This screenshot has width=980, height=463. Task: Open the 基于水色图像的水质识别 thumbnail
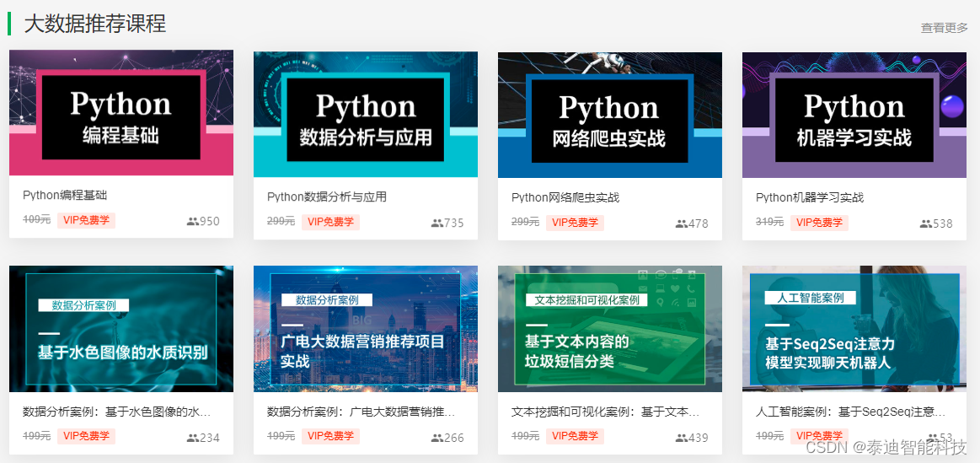tap(121, 328)
